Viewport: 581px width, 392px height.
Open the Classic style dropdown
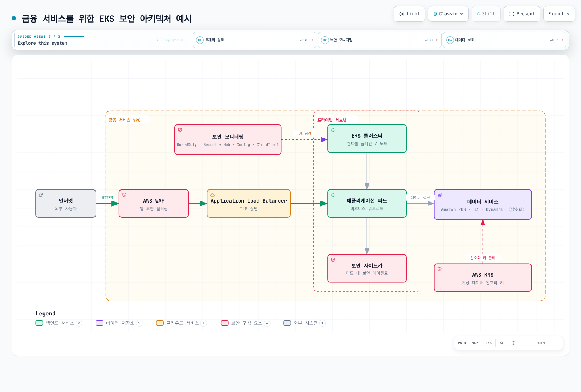(448, 14)
